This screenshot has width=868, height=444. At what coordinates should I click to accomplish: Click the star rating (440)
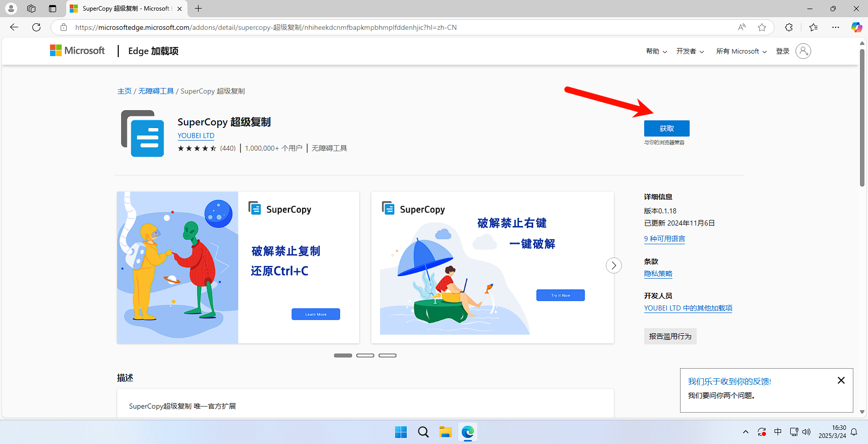(207, 148)
